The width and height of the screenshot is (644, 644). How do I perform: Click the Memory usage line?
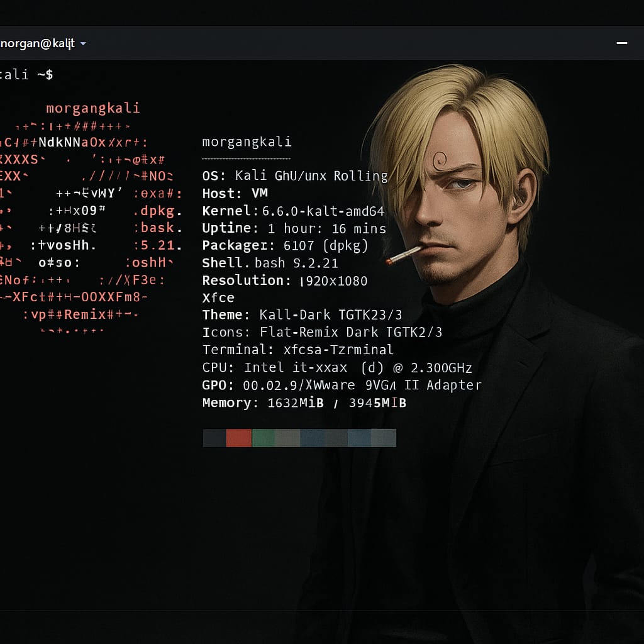[304, 403]
